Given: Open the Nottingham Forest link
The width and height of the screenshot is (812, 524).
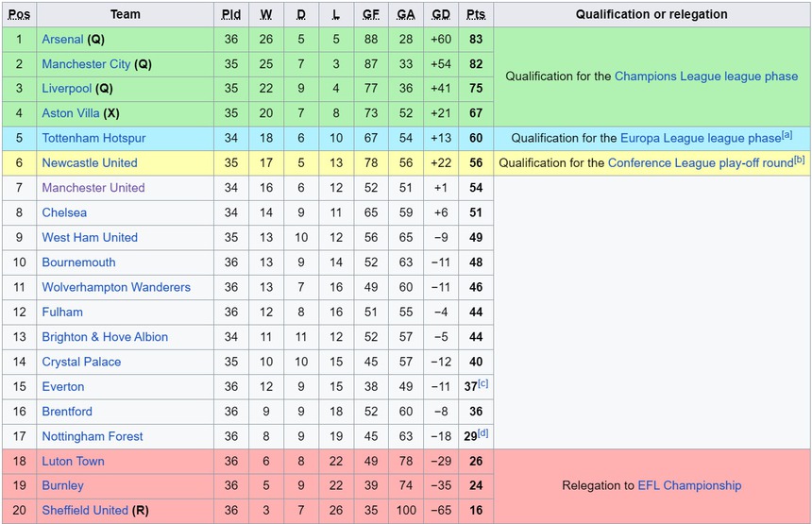Looking at the screenshot, I should (93, 436).
